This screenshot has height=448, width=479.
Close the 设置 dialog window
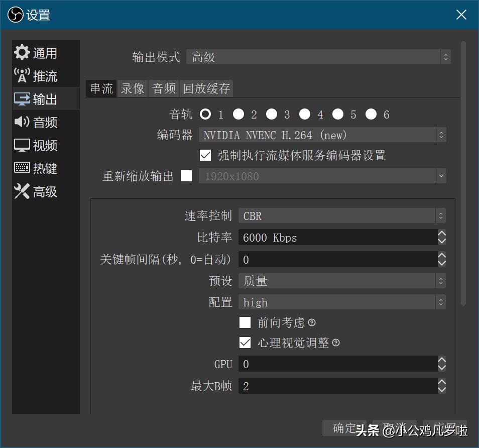point(461,15)
